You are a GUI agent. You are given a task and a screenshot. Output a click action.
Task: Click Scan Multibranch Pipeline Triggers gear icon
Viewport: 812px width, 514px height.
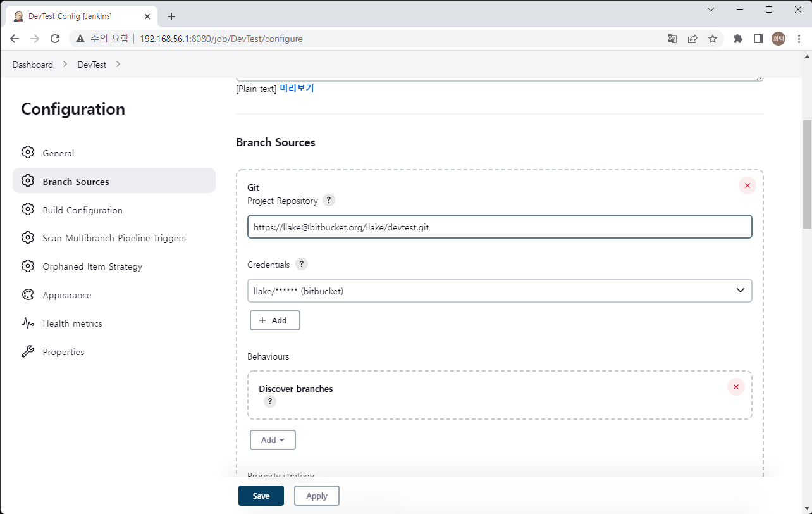click(27, 238)
